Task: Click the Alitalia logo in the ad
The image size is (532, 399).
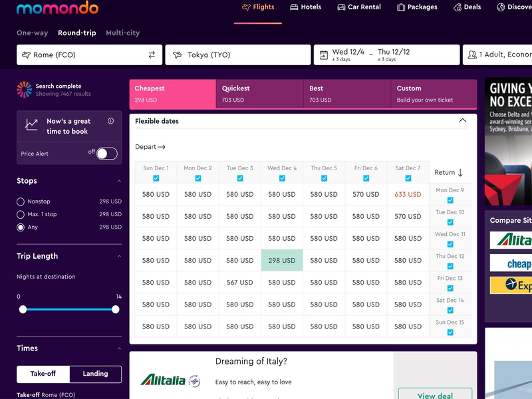Action: coord(170,380)
